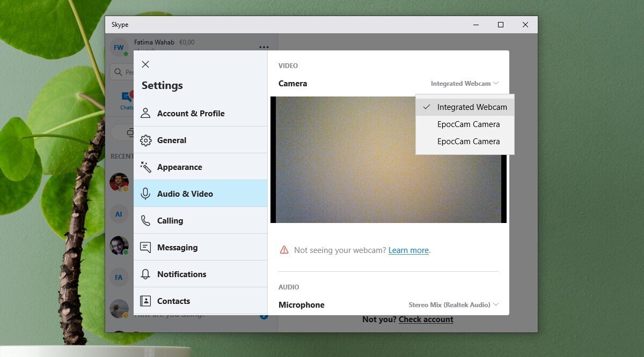
Task: Select the Audio & Video microphone icon
Action: coord(145,194)
